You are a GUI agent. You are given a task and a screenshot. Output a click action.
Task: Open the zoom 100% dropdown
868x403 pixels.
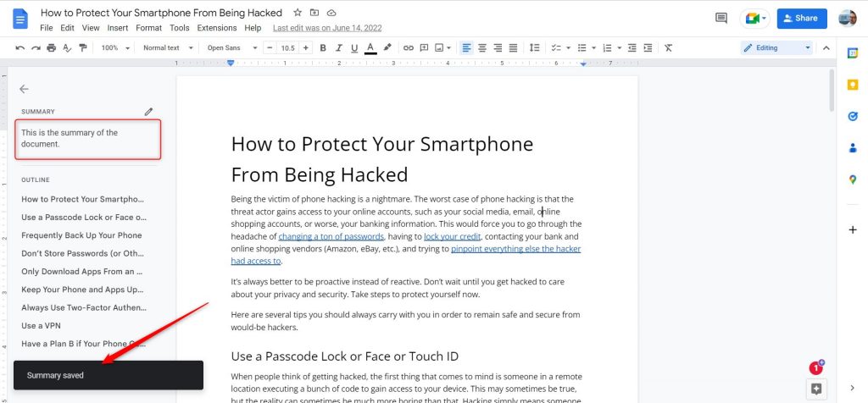[115, 48]
